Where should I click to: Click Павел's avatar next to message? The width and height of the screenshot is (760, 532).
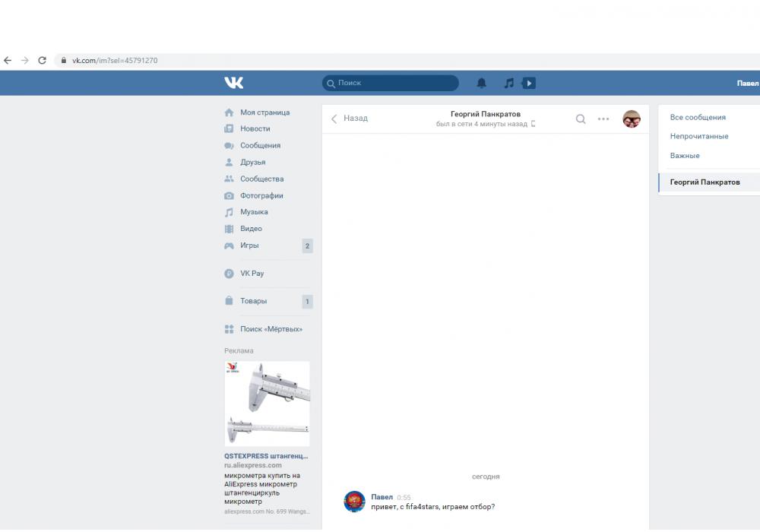[355, 502]
